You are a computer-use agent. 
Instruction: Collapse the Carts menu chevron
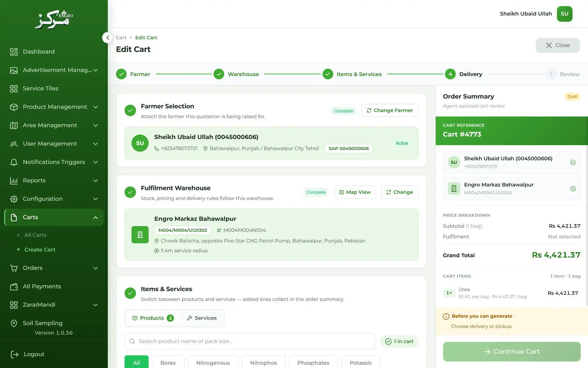click(96, 217)
